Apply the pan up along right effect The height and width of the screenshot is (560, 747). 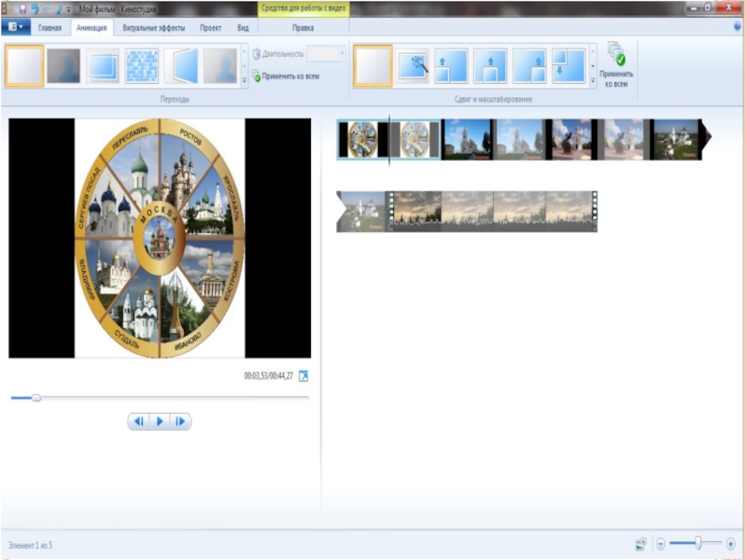[x=529, y=65]
